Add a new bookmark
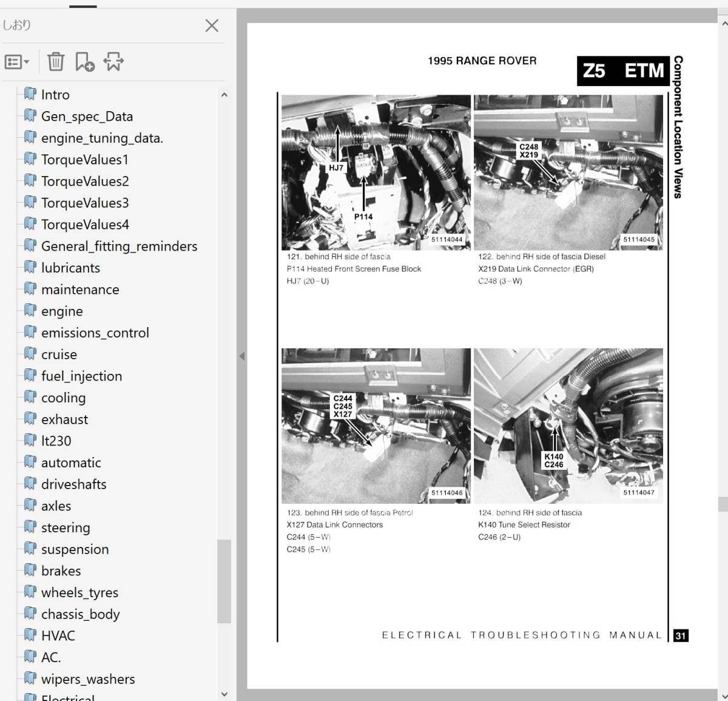This screenshot has height=701, width=728. click(84, 61)
